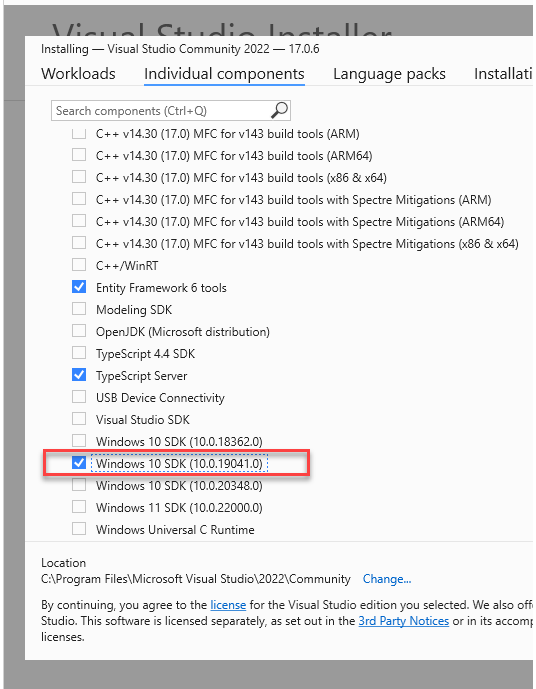
Task: Focus the Search components input field
Action: [170, 111]
